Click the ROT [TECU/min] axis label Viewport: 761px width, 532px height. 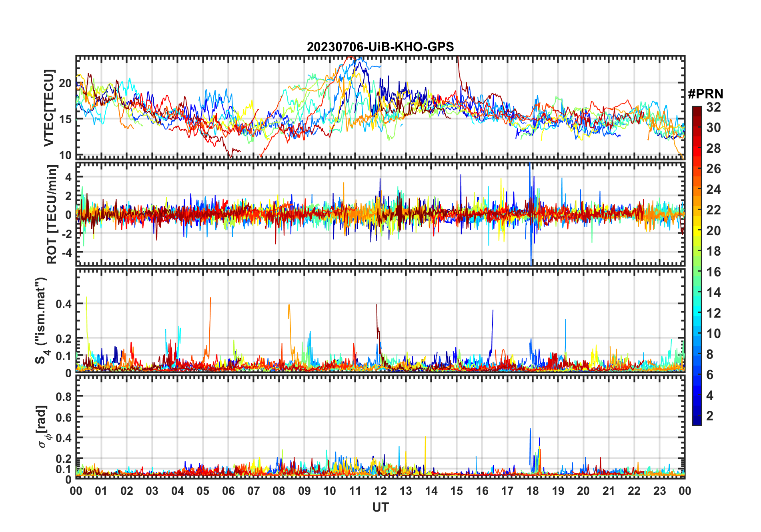pos(52,214)
